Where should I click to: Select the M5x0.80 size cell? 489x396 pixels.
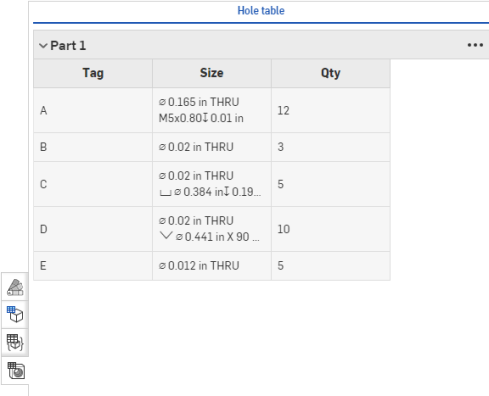tap(212, 110)
